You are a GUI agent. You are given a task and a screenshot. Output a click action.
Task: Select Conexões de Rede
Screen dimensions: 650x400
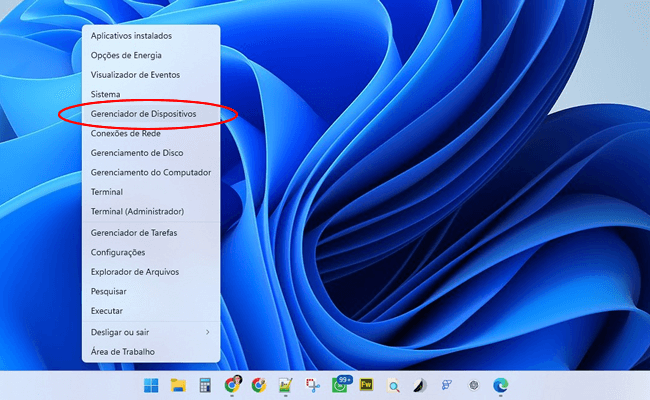tap(151, 133)
